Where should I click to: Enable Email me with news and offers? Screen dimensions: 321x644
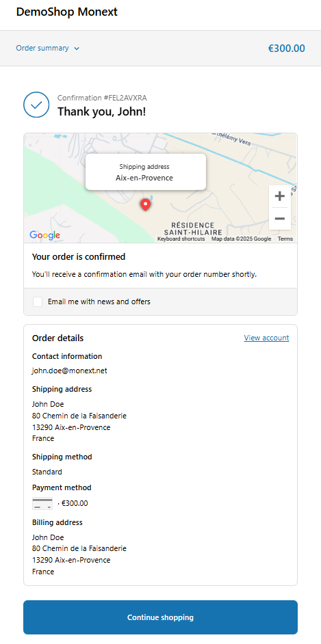(38, 302)
